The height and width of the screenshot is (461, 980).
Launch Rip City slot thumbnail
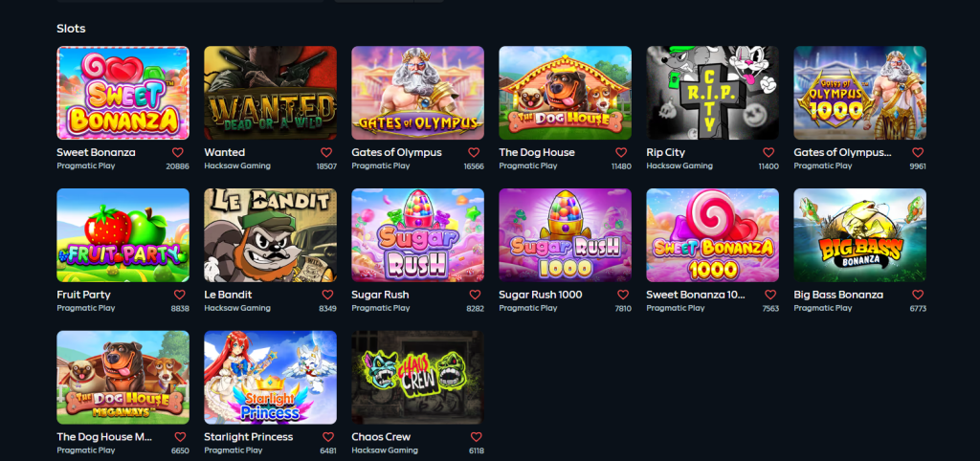coord(712,93)
